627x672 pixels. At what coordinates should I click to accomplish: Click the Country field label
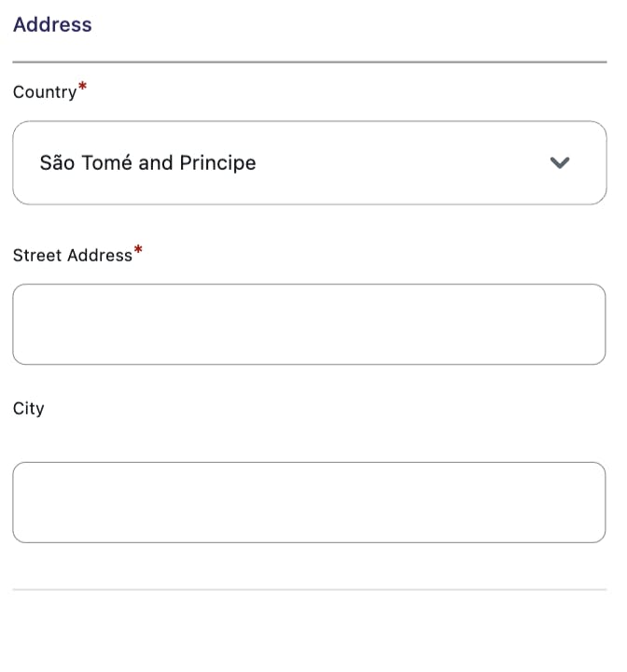pyautogui.click(x=44, y=92)
